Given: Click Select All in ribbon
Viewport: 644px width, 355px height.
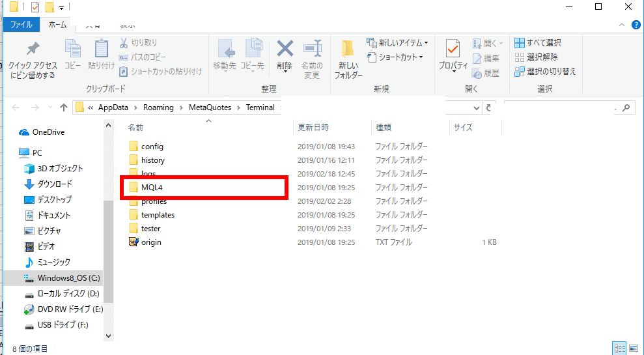Looking at the screenshot, I should 538,43.
